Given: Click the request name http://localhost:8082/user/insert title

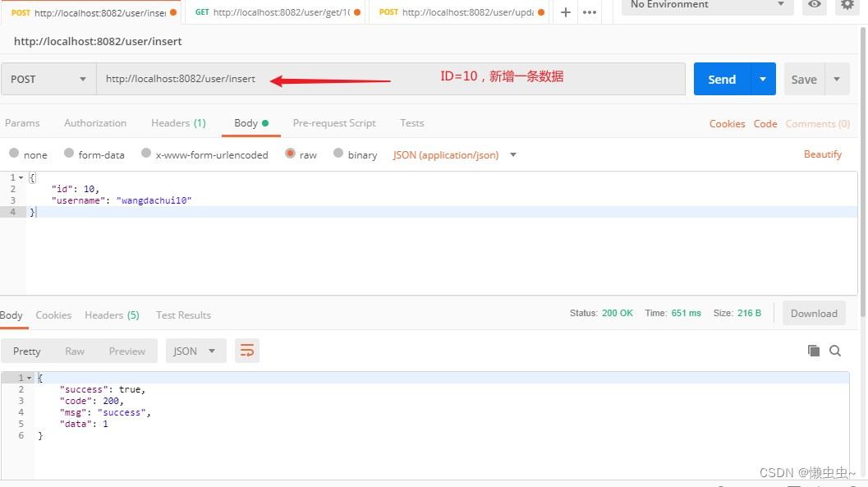Looking at the screenshot, I should [x=98, y=42].
